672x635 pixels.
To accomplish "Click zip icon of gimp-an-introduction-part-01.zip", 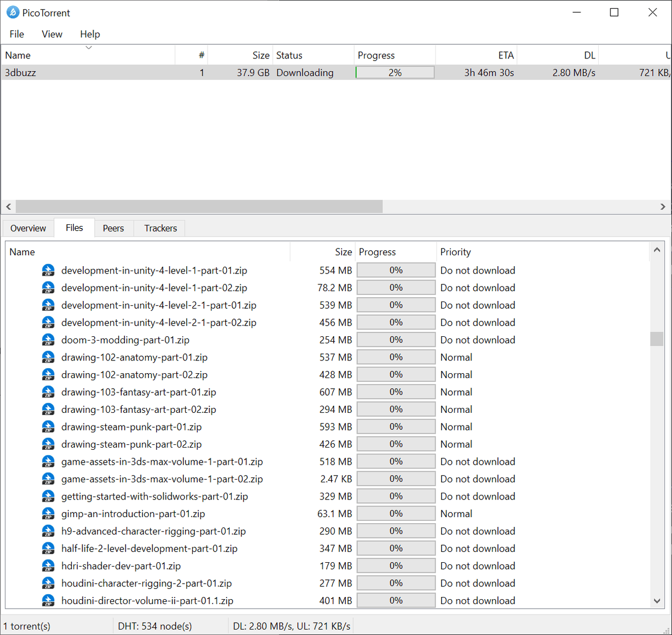I will 48,513.
